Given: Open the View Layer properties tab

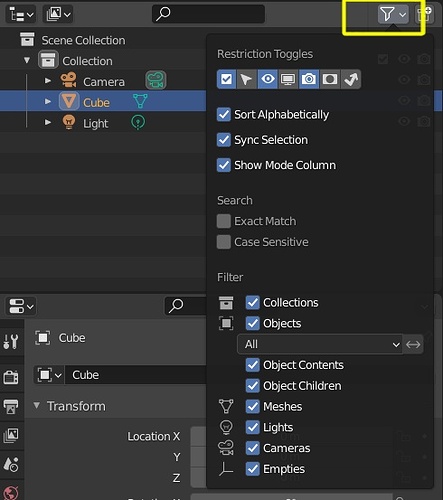Looking at the screenshot, I should [x=11, y=435].
